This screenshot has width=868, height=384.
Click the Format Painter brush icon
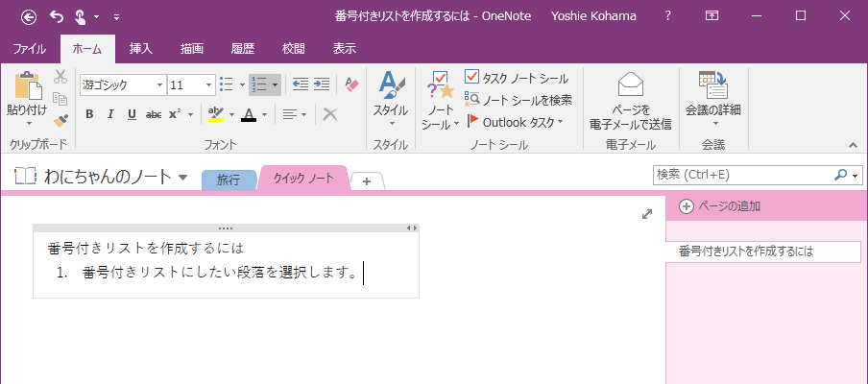[60, 121]
